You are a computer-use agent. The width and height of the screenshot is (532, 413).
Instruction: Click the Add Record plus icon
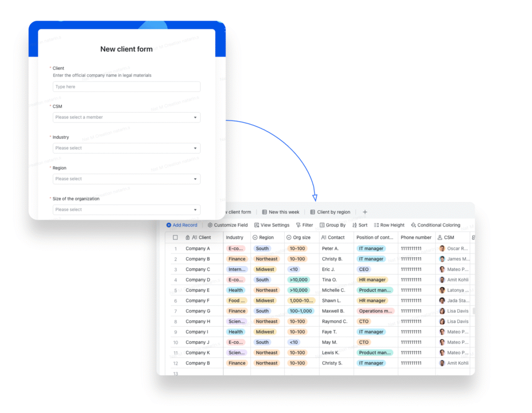[x=169, y=225]
